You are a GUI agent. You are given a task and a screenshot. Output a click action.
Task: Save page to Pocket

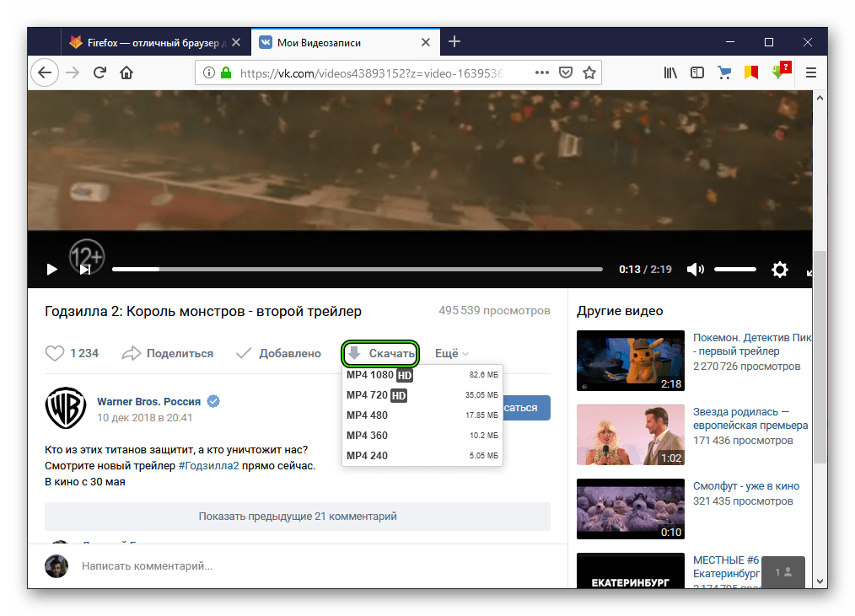(x=566, y=72)
